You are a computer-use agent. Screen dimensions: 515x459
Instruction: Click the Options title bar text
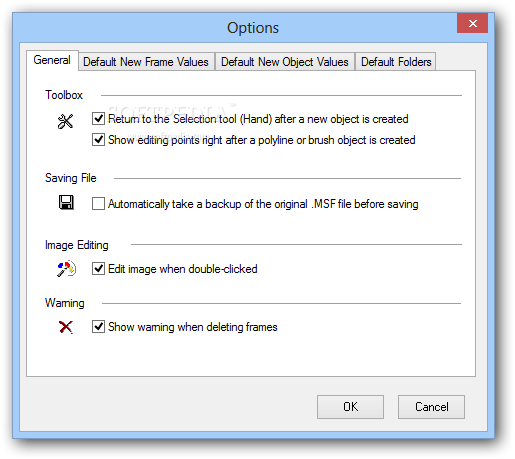[x=253, y=28]
